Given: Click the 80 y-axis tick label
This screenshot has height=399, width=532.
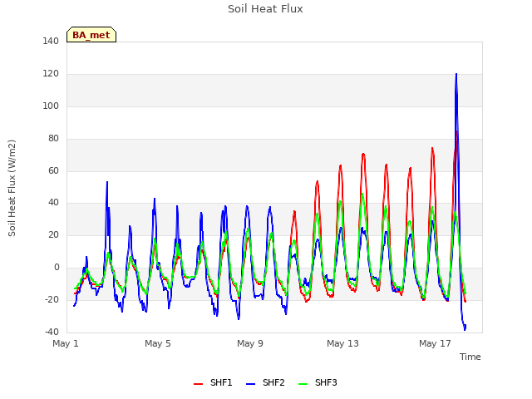Looking at the screenshot, I should pos(53,139).
